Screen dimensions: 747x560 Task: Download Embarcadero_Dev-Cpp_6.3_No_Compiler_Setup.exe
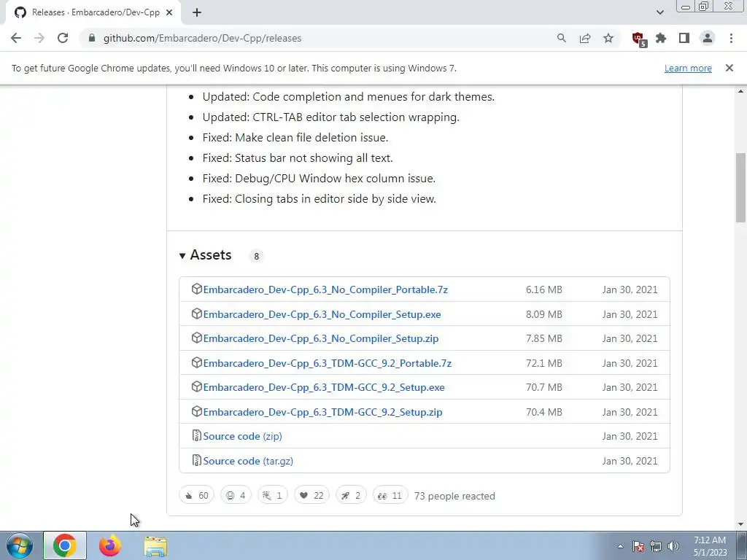click(x=322, y=314)
